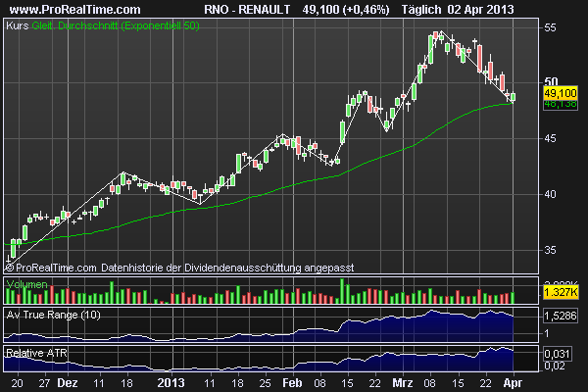Click the 40 price axis label
The width and height of the screenshot is (588, 392).
coord(550,194)
